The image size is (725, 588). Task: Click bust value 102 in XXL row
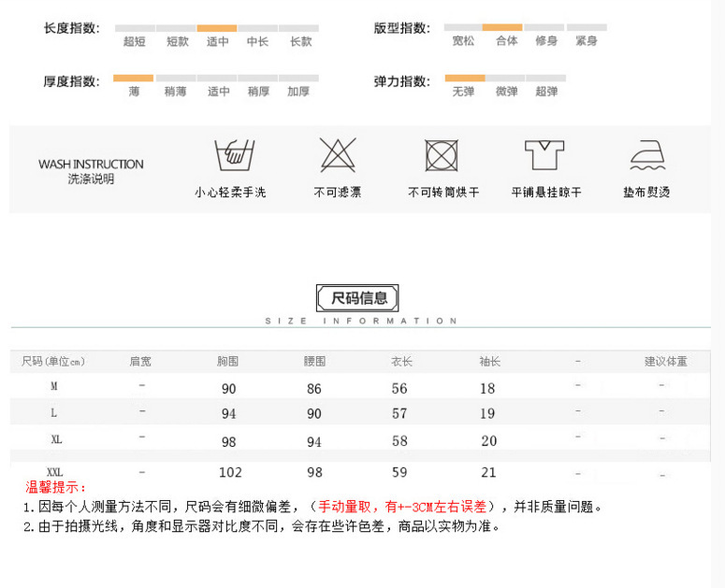[x=230, y=472]
